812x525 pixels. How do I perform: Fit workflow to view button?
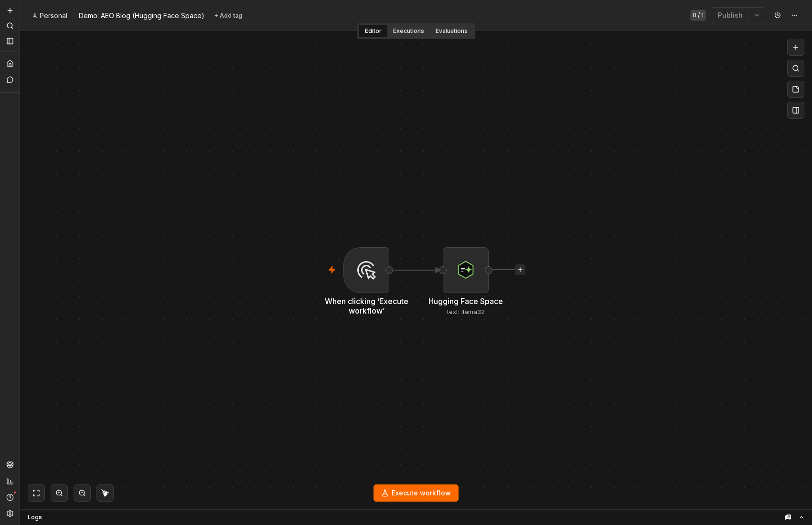[x=36, y=493]
